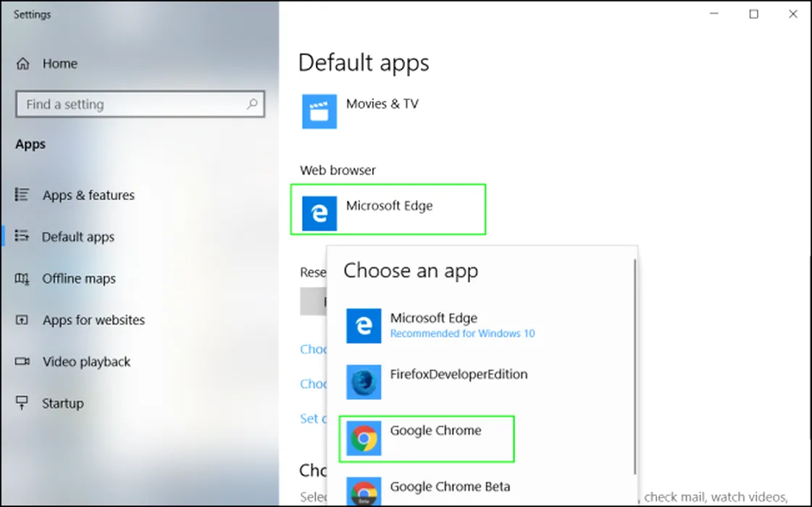Screen dimensions: 812x507
Task: Select FirefoxDeveloperEdition as browser
Action: (459, 374)
